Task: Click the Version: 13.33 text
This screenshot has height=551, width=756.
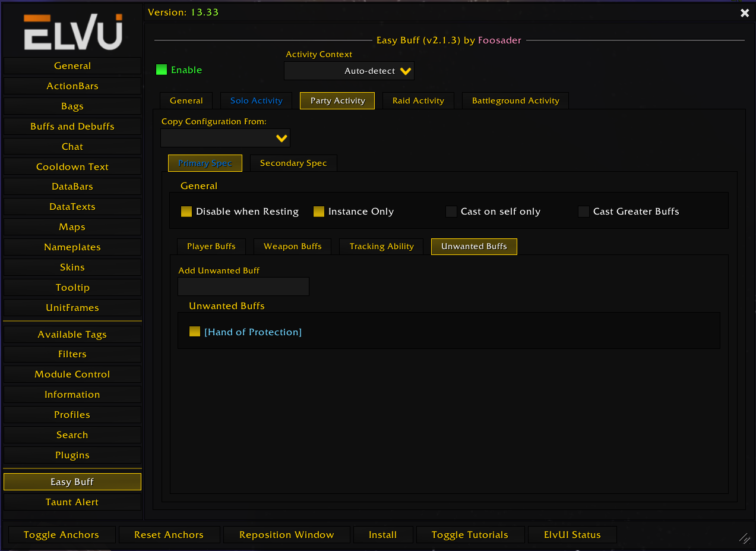Action: click(183, 12)
